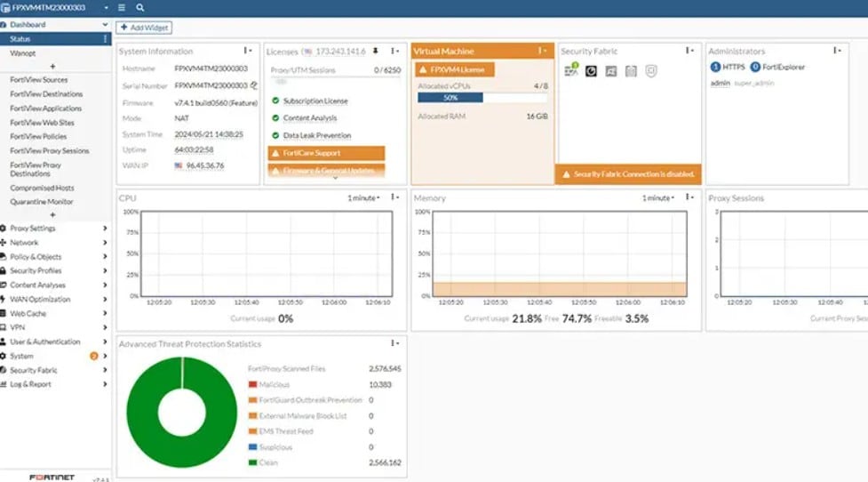This screenshot has height=482, width=868.
Task: Click the FortiCare Support warning button
Action: [x=326, y=153]
